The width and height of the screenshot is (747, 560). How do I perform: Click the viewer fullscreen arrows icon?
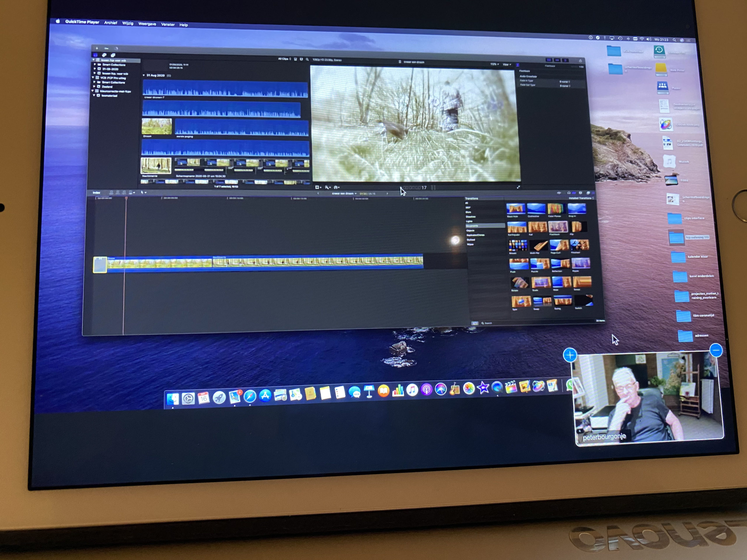(x=518, y=187)
